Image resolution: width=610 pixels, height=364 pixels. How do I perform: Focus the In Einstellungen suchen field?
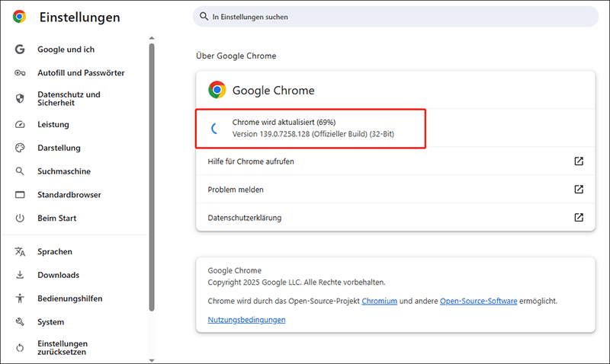(396, 16)
